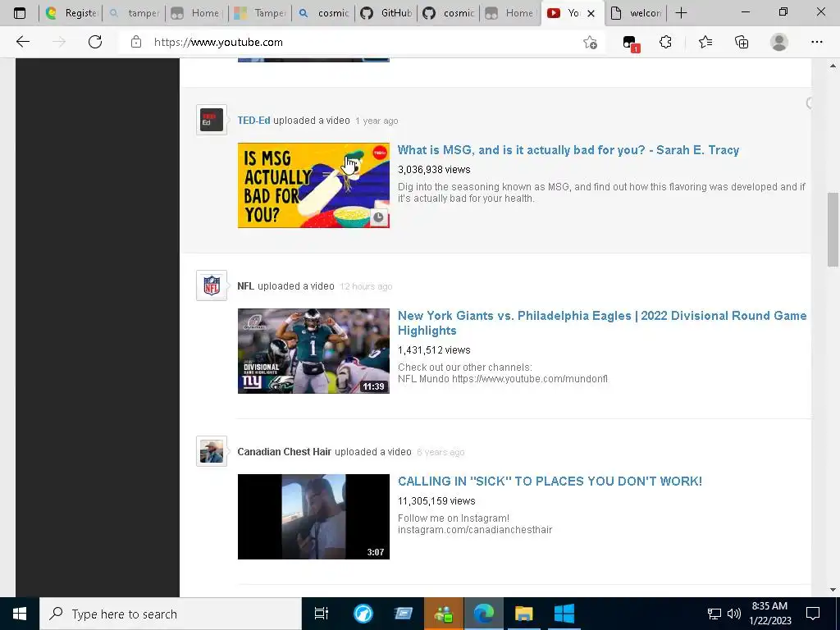The height and width of the screenshot is (630, 840).
Task: Open the TED-Ed channel link
Action: point(253,121)
